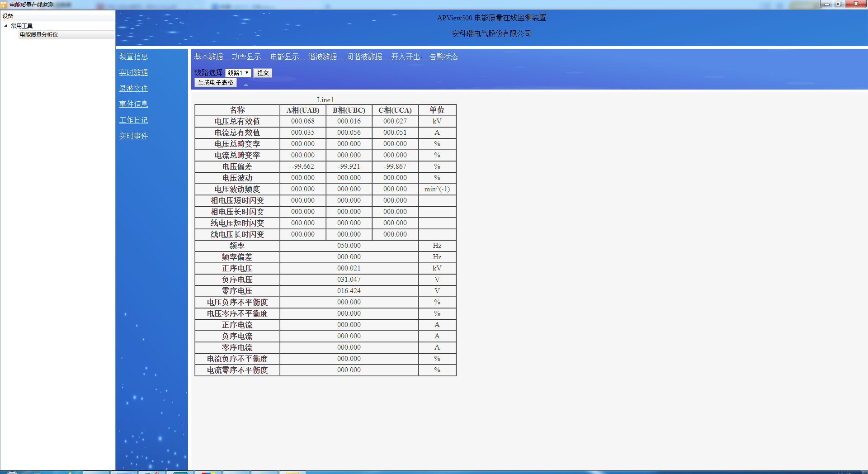Switch to the 基本数据 tab
The height and width of the screenshot is (474, 868).
(208, 57)
